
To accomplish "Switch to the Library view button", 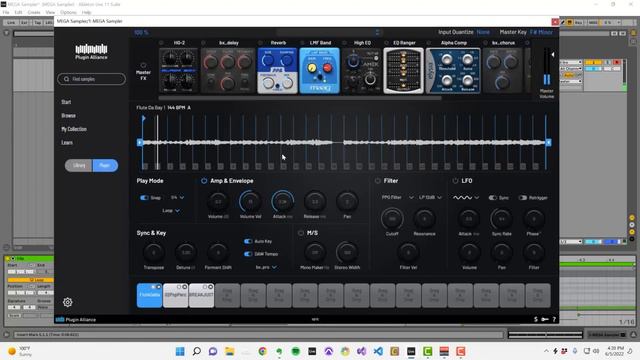I will point(78,165).
